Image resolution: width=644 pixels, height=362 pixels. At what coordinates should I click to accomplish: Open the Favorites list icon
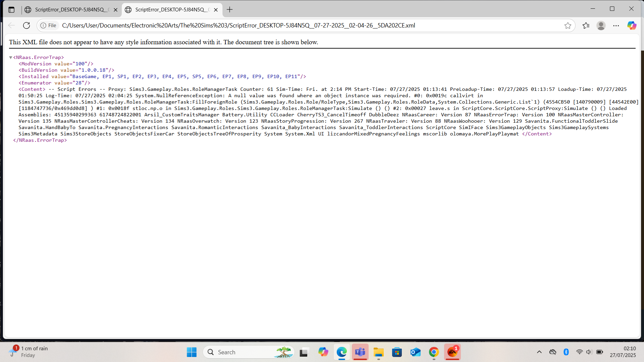click(x=586, y=25)
